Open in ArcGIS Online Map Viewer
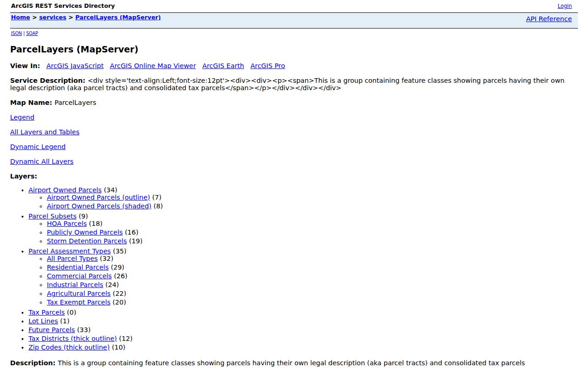This screenshot has width=588, height=368. (x=153, y=66)
